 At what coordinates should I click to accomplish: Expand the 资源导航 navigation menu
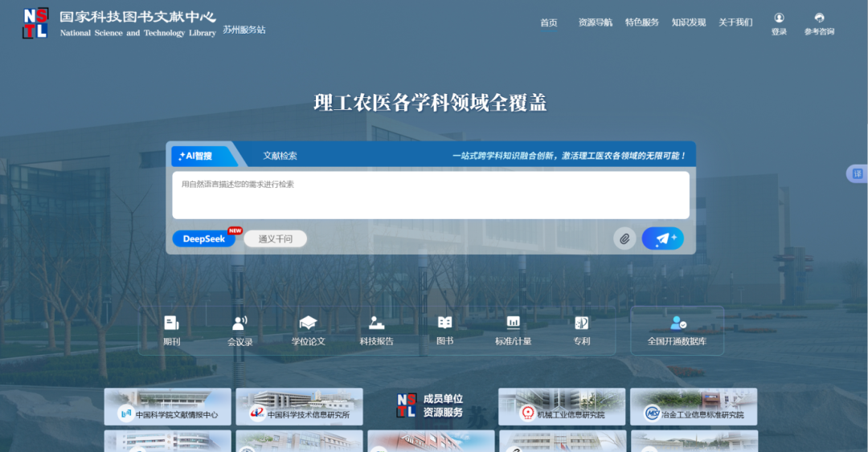click(595, 22)
